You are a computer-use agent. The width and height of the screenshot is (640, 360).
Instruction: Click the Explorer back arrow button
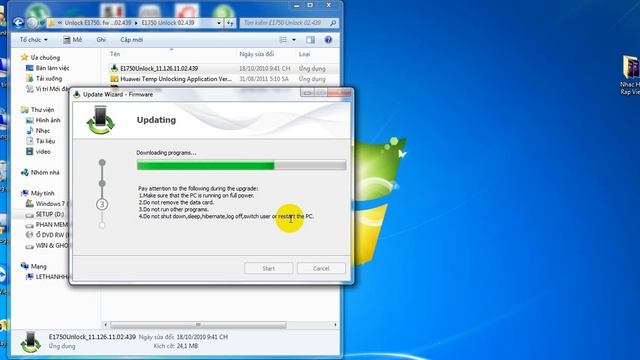(18, 22)
